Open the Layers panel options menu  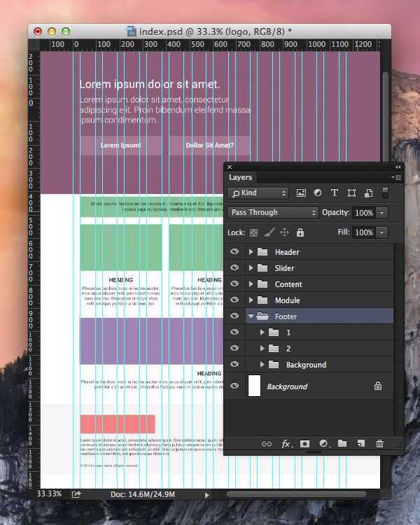(397, 178)
